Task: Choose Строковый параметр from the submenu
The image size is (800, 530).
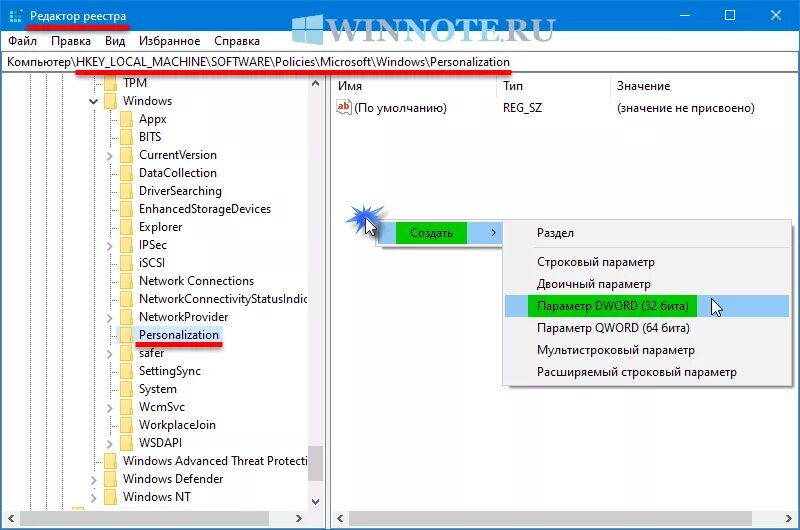Action: [x=646, y=262]
